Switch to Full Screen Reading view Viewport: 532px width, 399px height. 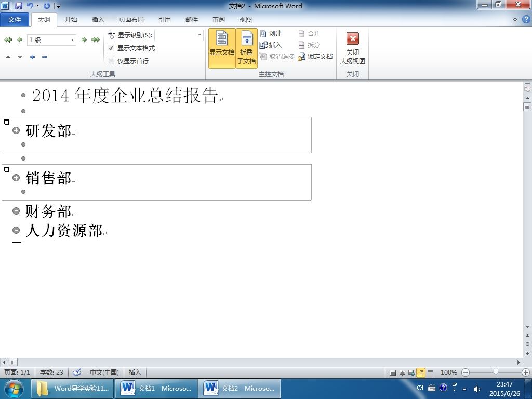pyautogui.click(x=402, y=373)
